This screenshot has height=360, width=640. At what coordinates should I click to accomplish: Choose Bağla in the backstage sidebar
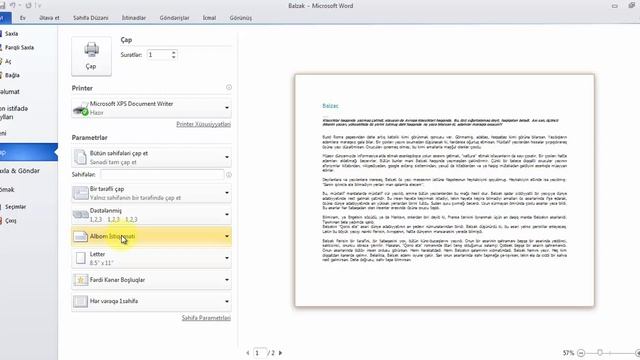click(x=12, y=75)
